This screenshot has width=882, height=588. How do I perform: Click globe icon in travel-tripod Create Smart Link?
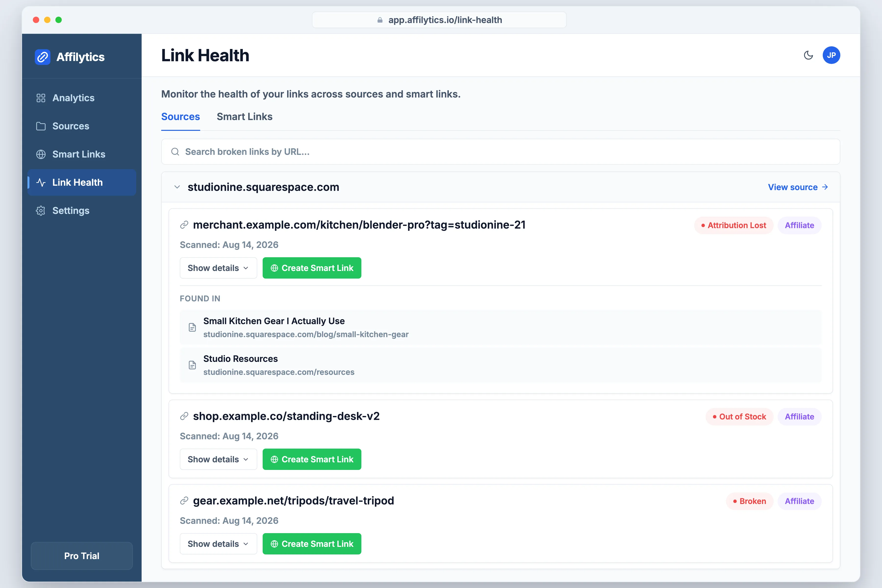pos(274,543)
